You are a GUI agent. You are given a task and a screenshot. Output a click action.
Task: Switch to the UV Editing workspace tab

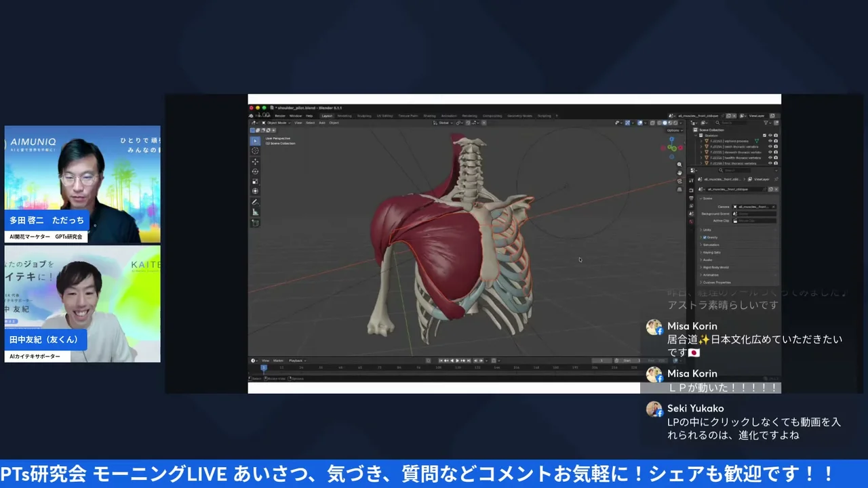[x=384, y=116]
